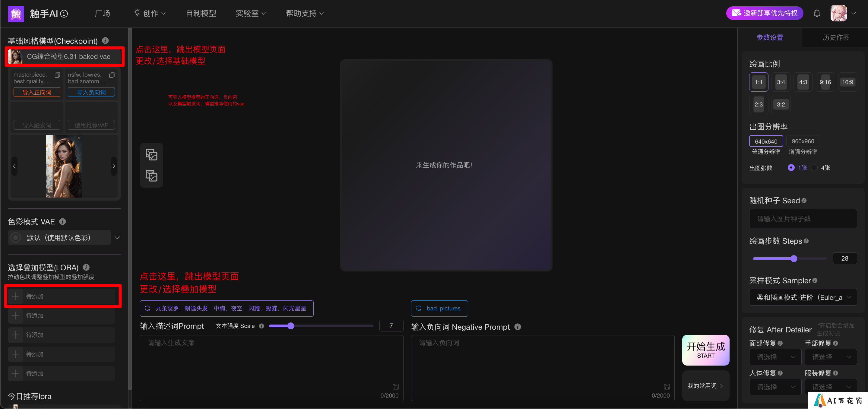Save the positive prompt via disk icon
Image resolution: width=868 pixels, height=409 pixels.
tap(396, 386)
